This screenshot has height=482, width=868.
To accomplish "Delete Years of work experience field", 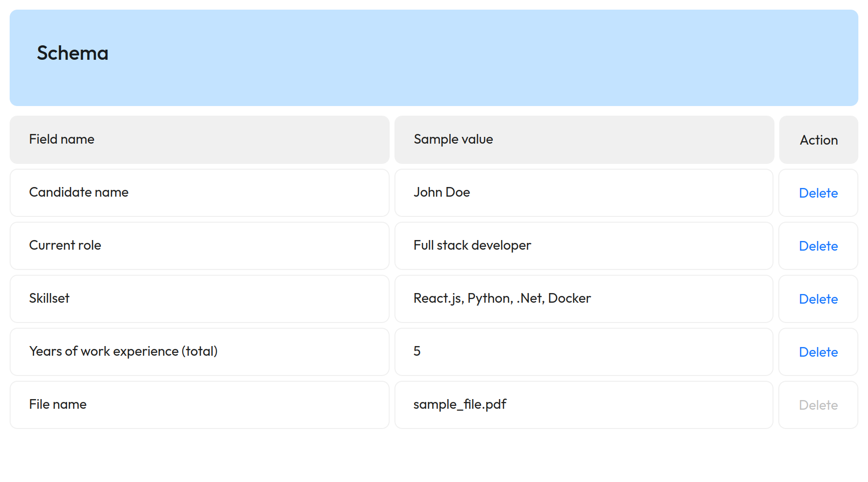I will 818,352.
